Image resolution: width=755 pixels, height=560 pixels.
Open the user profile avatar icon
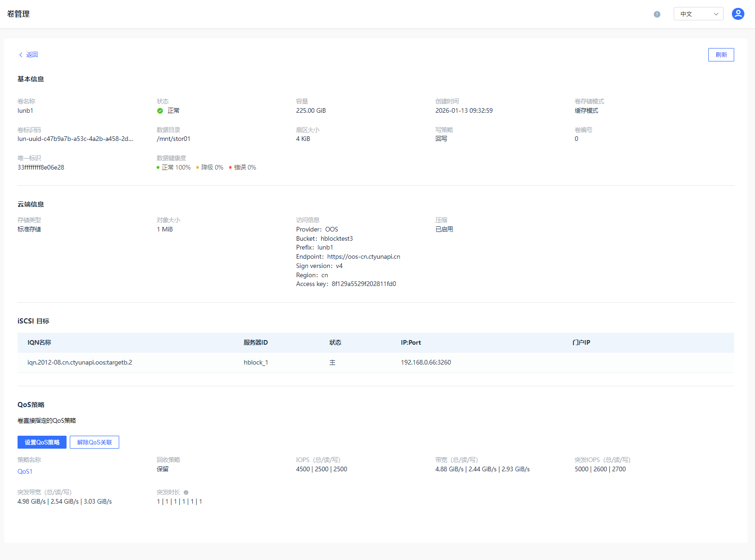(737, 14)
